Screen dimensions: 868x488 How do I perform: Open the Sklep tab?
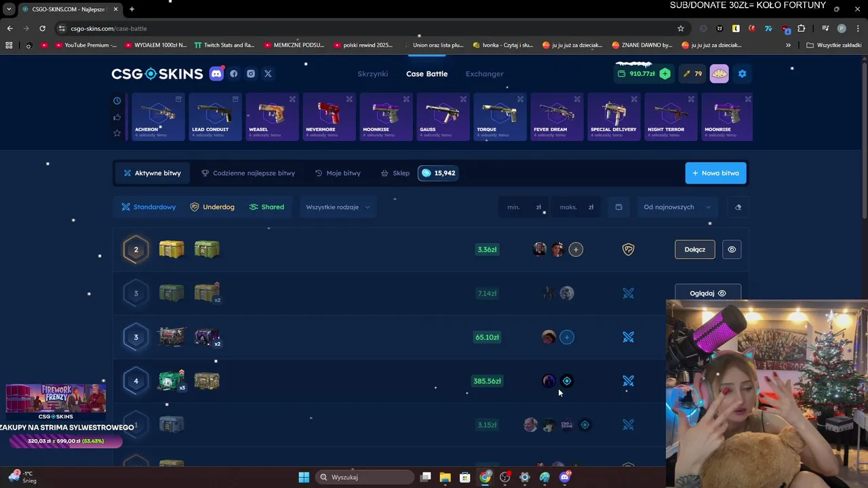pos(395,173)
